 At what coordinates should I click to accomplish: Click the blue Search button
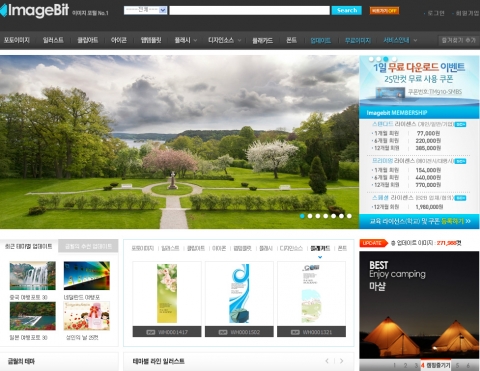pyautogui.click(x=346, y=10)
